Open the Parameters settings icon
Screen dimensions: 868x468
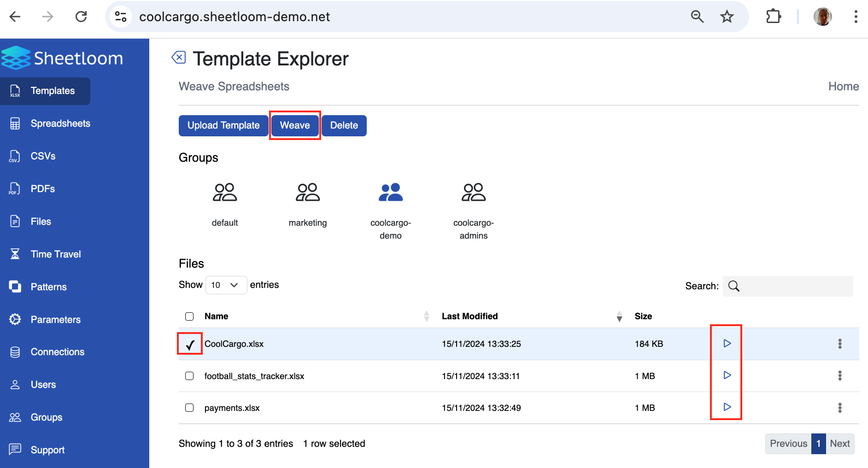pyautogui.click(x=15, y=319)
